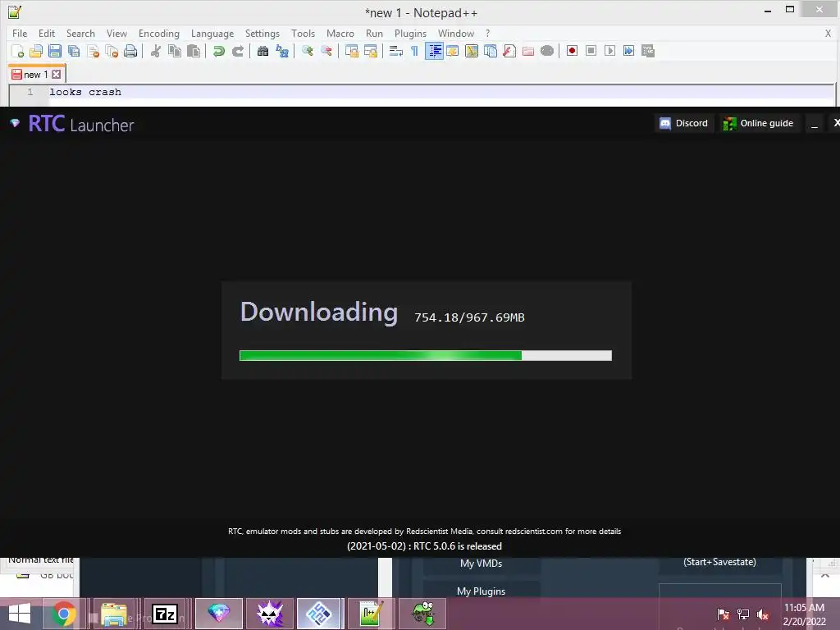Open the Encoding menu
Viewport: 840px width, 630px height.
click(x=159, y=33)
